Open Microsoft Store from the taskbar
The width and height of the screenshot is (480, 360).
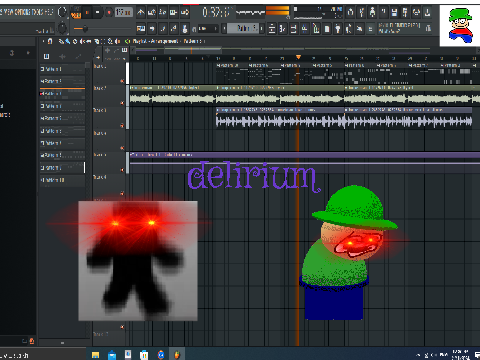point(144,355)
